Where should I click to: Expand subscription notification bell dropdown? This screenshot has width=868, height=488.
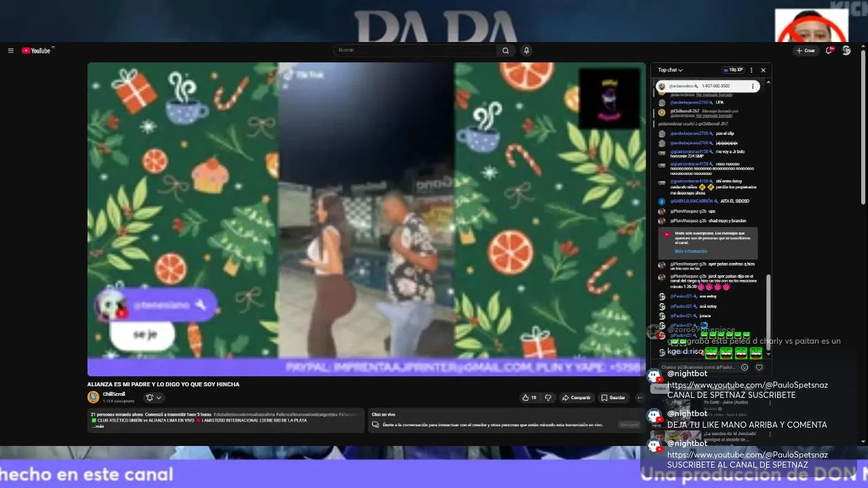pyautogui.click(x=154, y=398)
